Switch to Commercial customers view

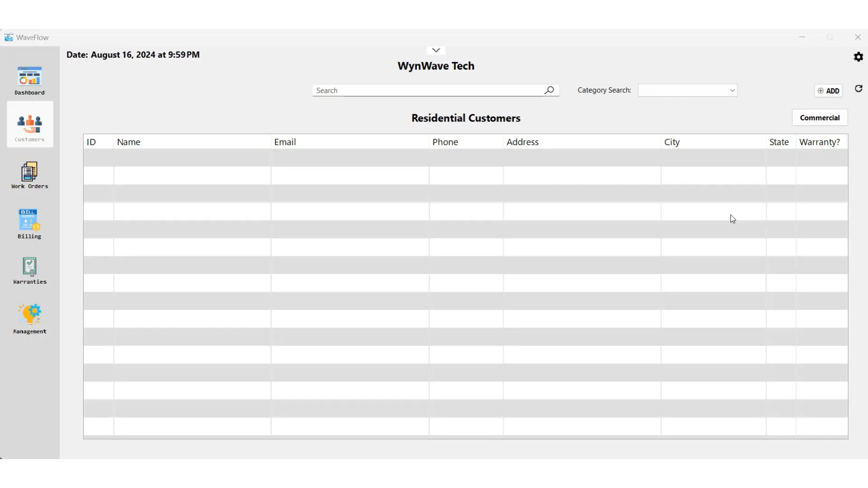coord(820,117)
